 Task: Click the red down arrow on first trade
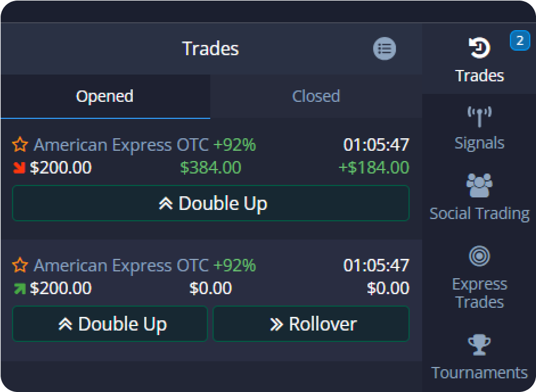19,168
